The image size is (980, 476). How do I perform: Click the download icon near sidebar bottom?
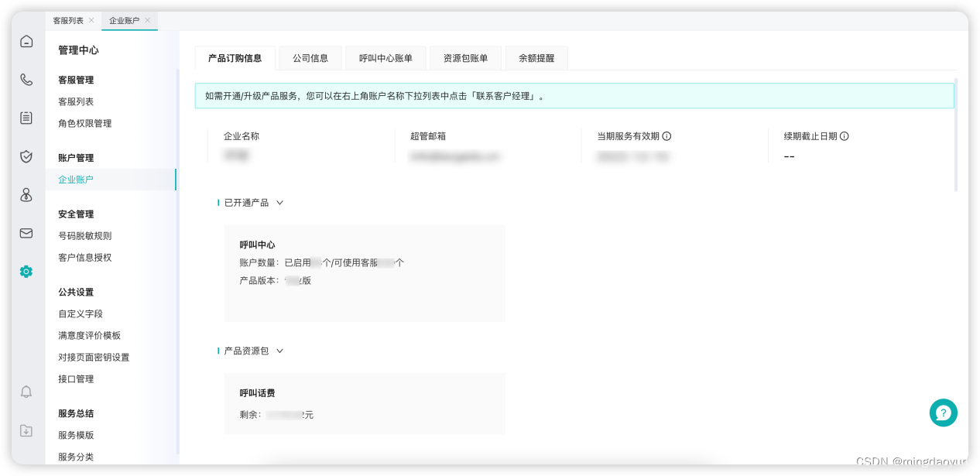[x=26, y=430]
